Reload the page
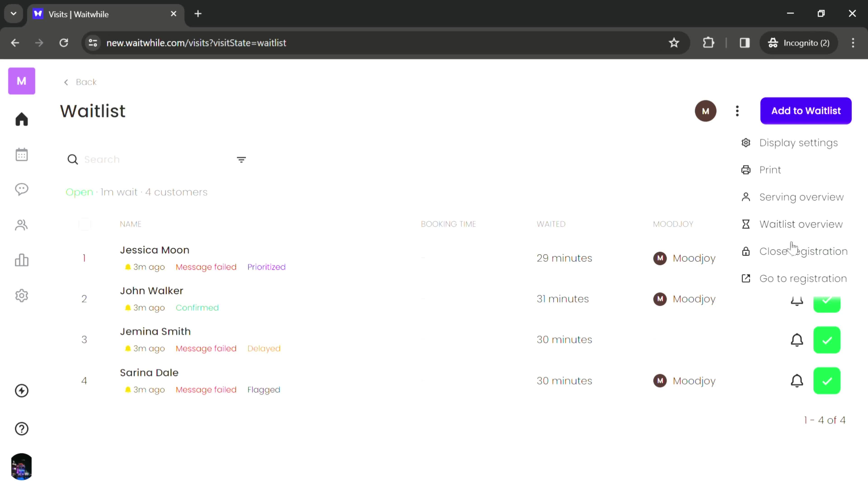Viewport: 868px width, 488px height. (64, 43)
